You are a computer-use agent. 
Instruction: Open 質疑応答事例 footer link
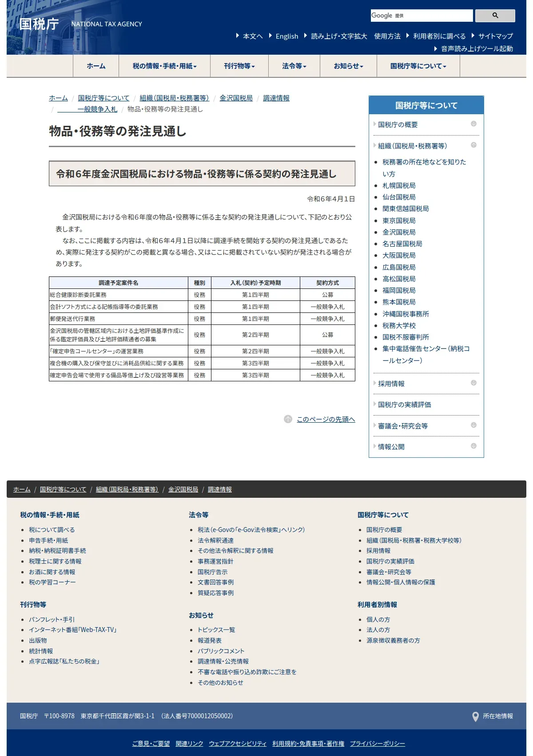215,593
